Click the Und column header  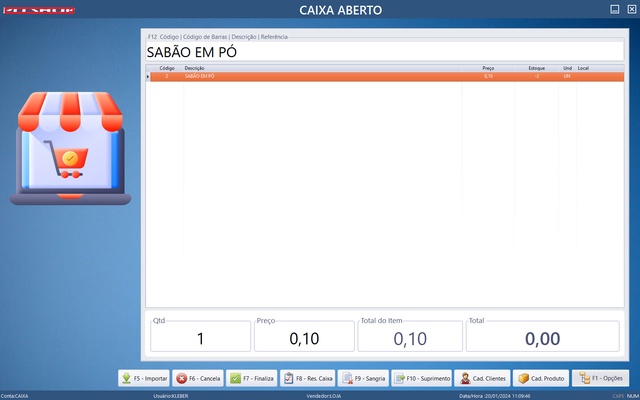(x=567, y=68)
